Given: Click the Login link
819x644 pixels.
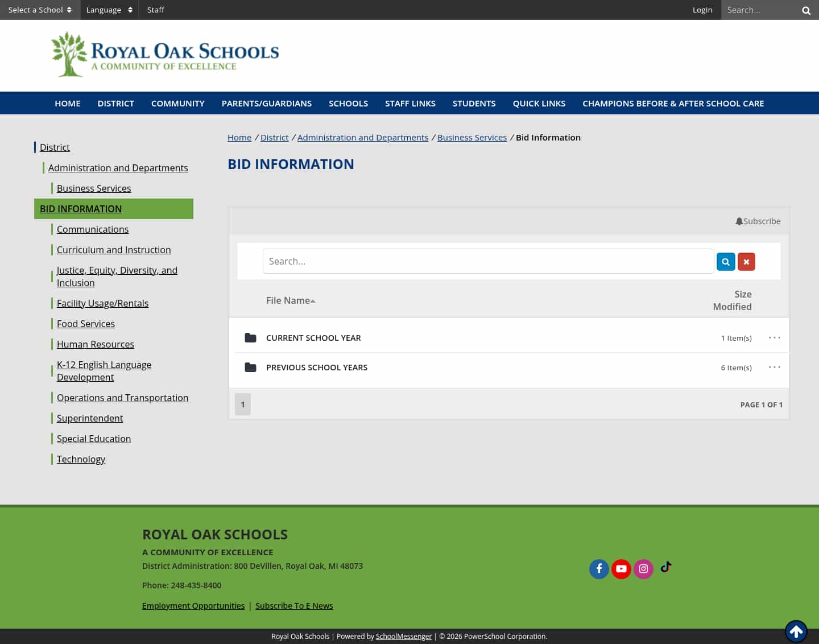Looking at the screenshot, I should click(702, 10).
